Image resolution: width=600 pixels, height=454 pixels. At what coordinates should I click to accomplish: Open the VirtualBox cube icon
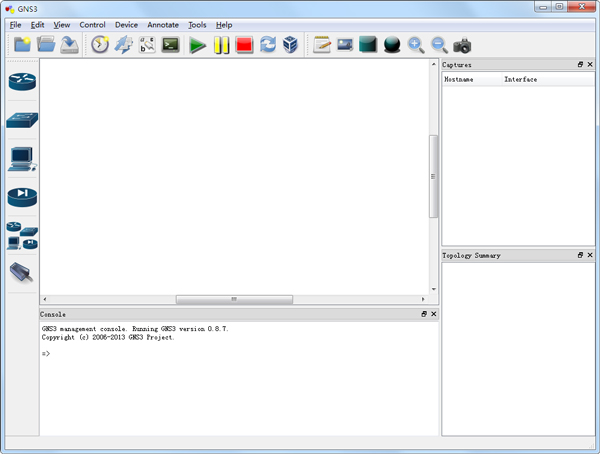[x=290, y=45]
